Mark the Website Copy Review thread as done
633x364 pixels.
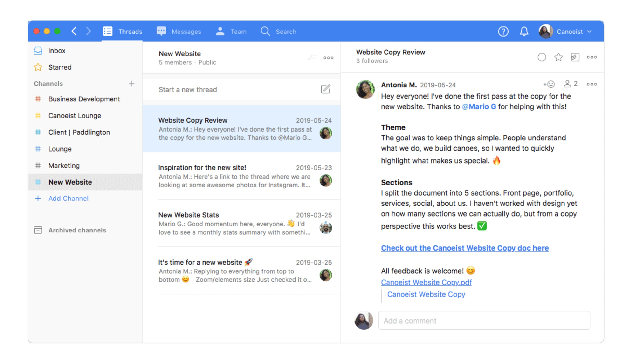click(x=542, y=57)
